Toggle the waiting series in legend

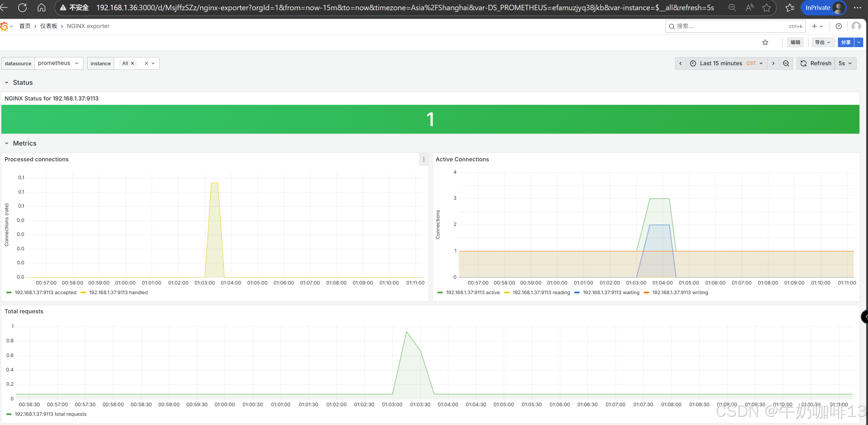tap(611, 292)
